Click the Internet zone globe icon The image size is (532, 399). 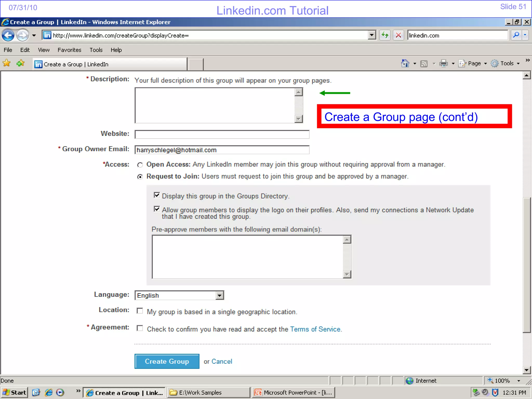coord(410,381)
